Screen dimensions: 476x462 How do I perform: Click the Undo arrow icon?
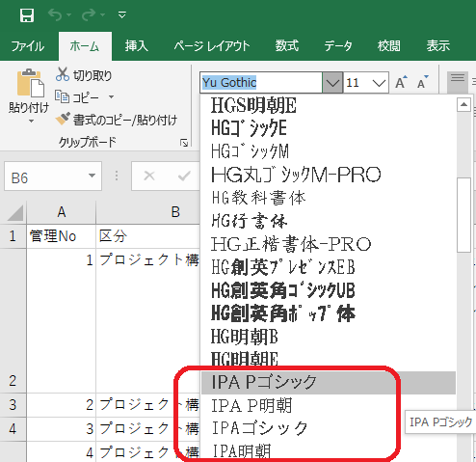pyautogui.click(x=55, y=14)
